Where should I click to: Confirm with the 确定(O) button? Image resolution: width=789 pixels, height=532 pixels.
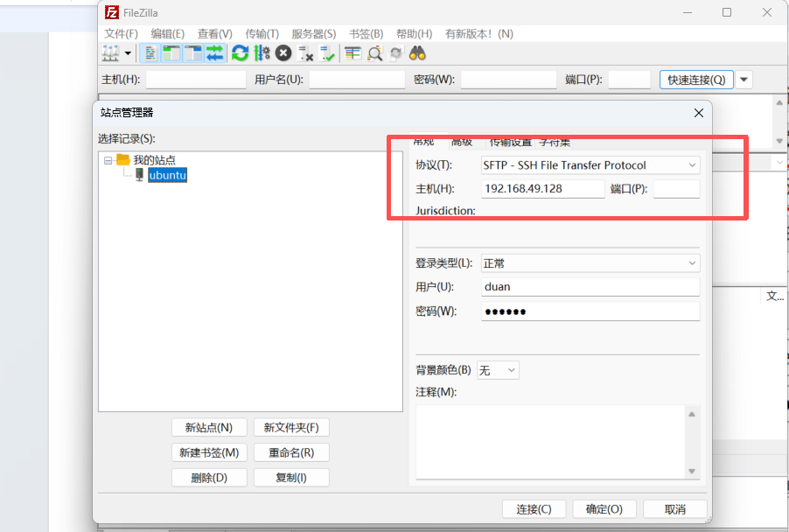coord(604,509)
